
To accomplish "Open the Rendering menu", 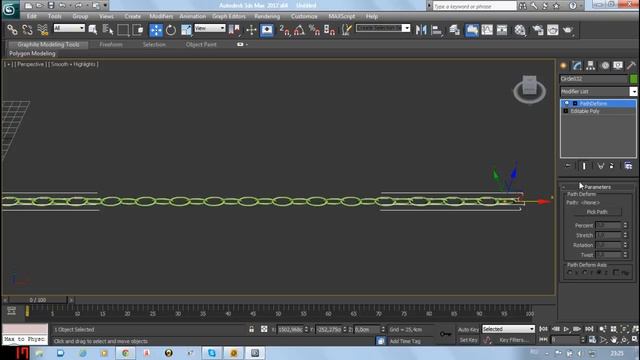I will tap(267, 16).
